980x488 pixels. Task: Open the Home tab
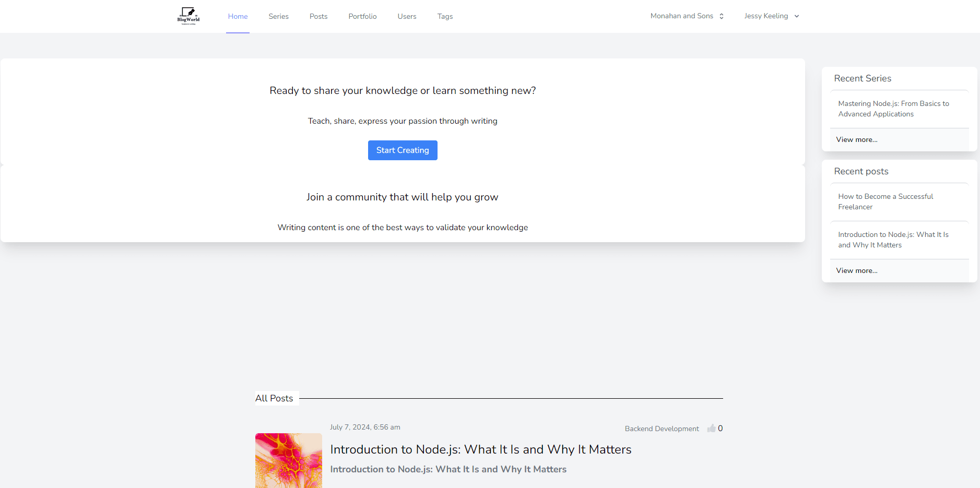point(238,17)
